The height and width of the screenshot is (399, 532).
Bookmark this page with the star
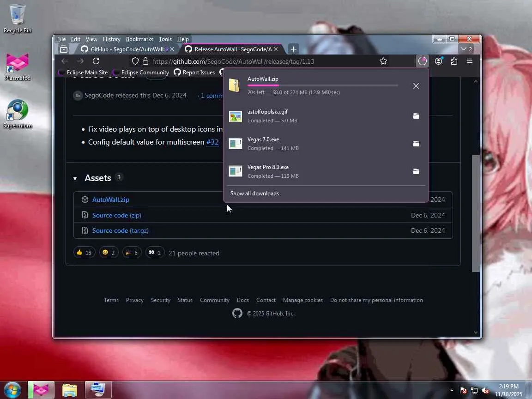(x=383, y=61)
